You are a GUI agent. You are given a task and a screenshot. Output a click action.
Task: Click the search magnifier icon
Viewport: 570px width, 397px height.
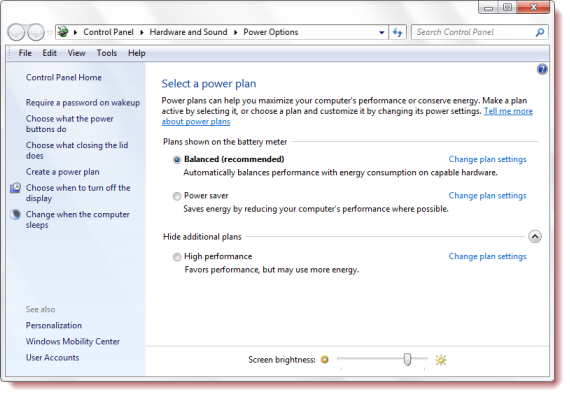click(539, 32)
